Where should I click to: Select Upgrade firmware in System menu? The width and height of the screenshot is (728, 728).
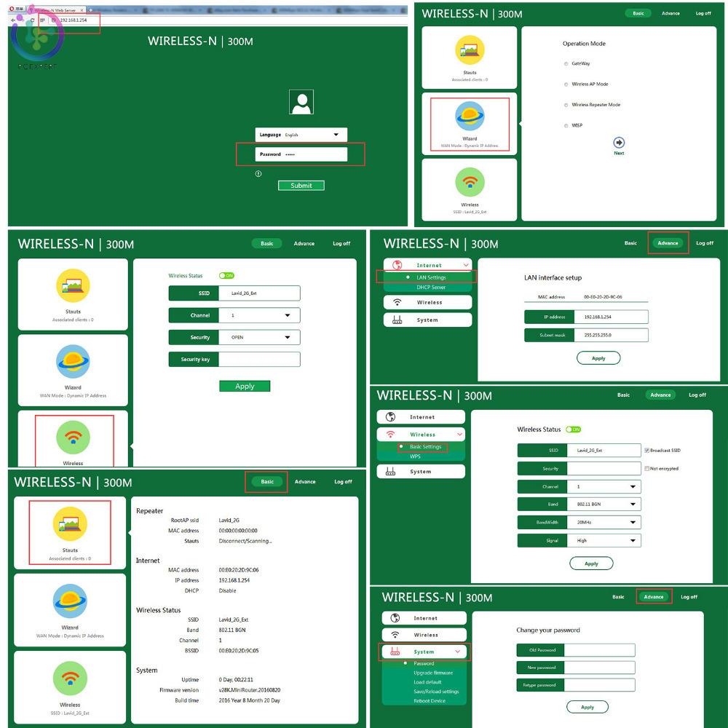coord(433,673)
